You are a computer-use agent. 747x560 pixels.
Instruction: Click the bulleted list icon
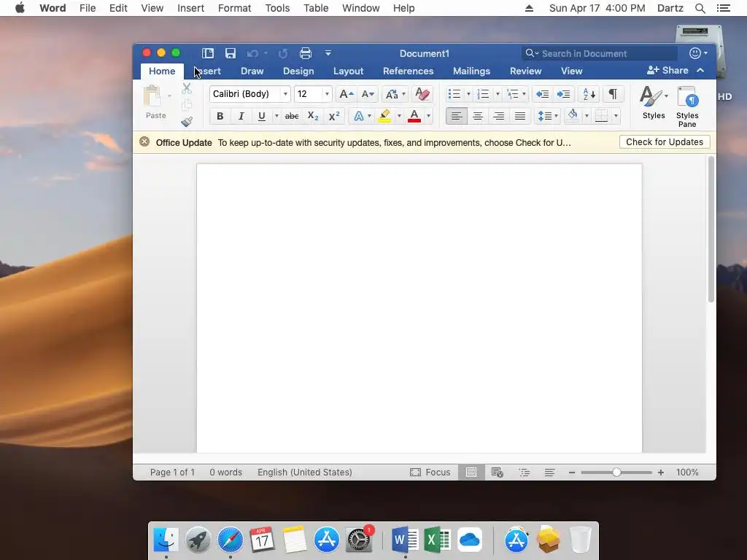point(454,94)
